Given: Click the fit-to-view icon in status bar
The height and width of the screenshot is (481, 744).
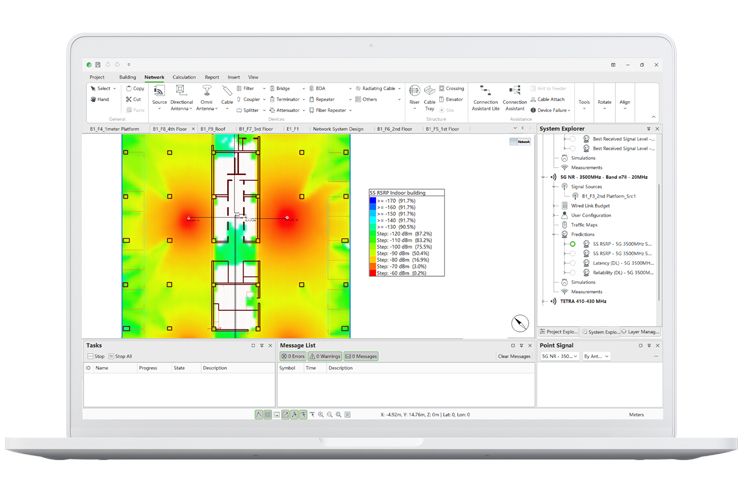Looking at the screenshot, I should pos(347,415).
